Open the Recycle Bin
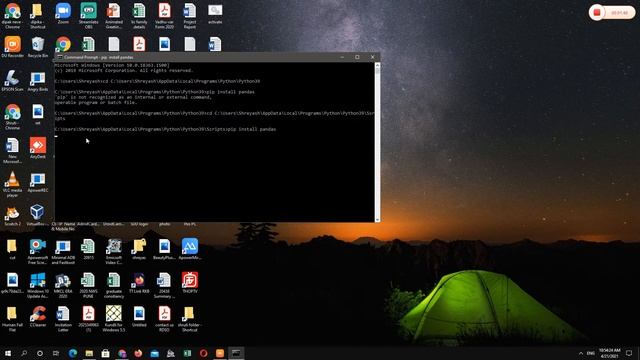The width and height of the screenshot is (640, 360). 38,47
